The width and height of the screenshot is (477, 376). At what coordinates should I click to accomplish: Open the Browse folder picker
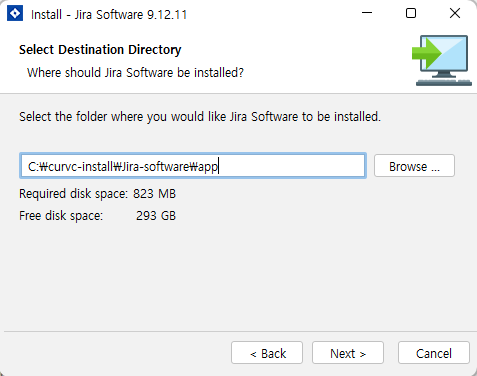point(414,166)
